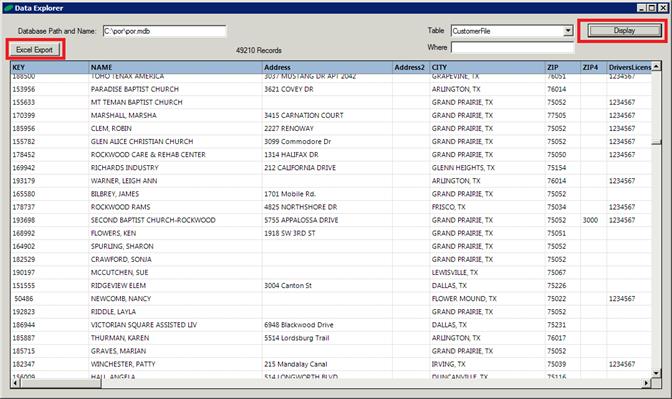The height and width of the screenshot is (399, 672).
Task: Click the vertical scrollbar thumb
Action: click(x=656, y=142)
